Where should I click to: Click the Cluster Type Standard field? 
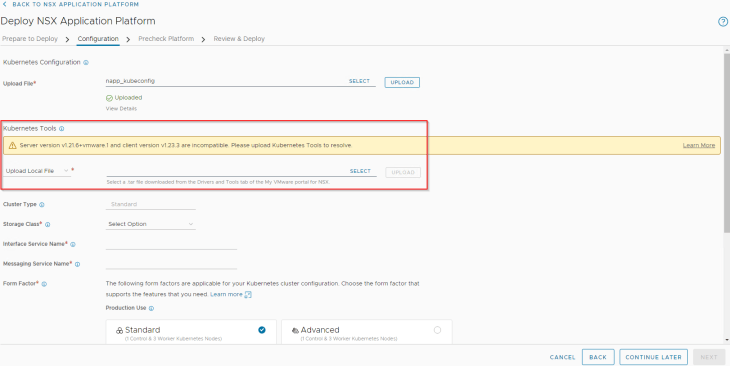point(150,204)
